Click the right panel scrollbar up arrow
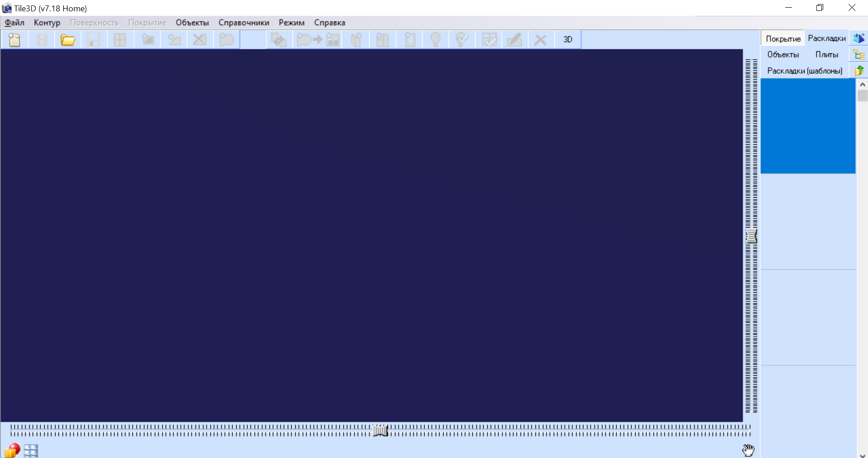868x458 pixels. (863, 85)
